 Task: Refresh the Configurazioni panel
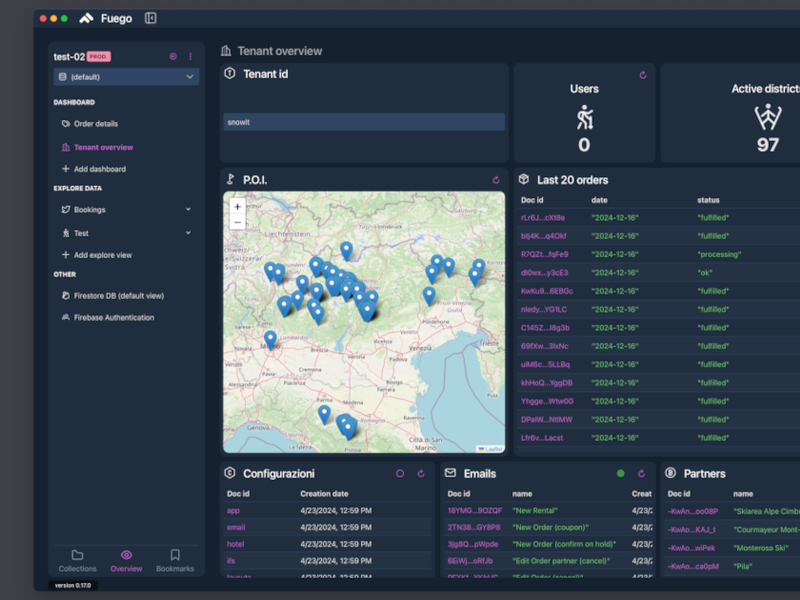[421, 473]
